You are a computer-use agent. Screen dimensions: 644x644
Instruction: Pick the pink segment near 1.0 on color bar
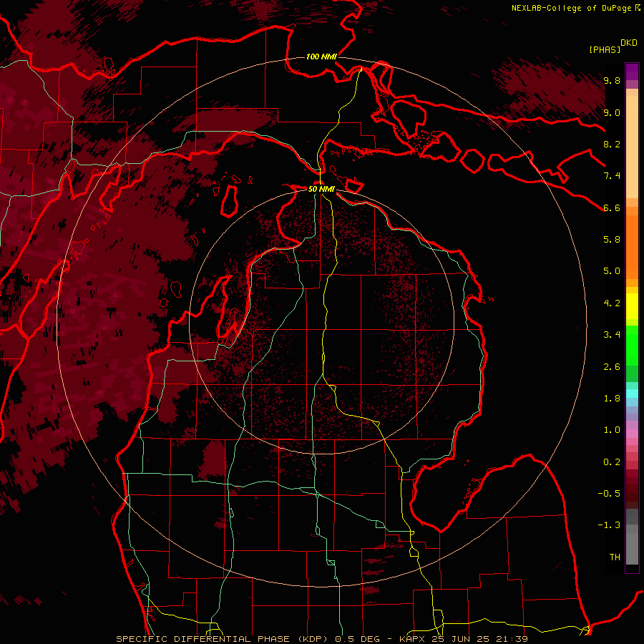click(632, 434)
